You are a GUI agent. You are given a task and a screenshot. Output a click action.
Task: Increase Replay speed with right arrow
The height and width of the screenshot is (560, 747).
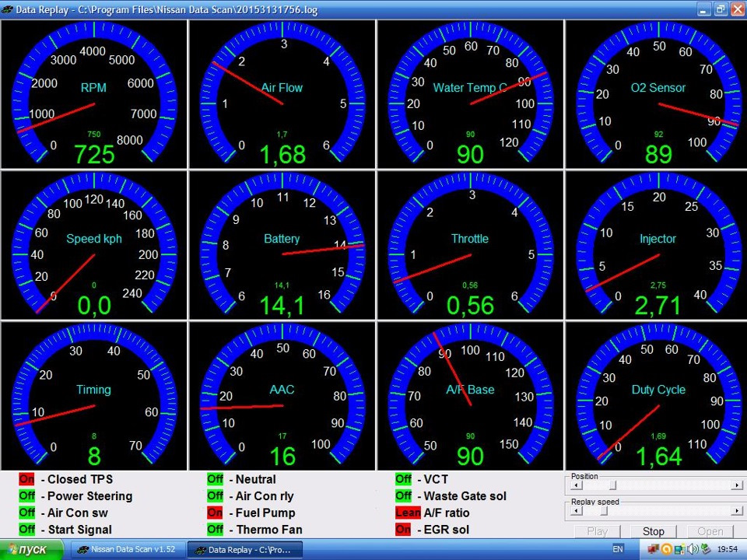pyautogui.click(x=737, y=510)
